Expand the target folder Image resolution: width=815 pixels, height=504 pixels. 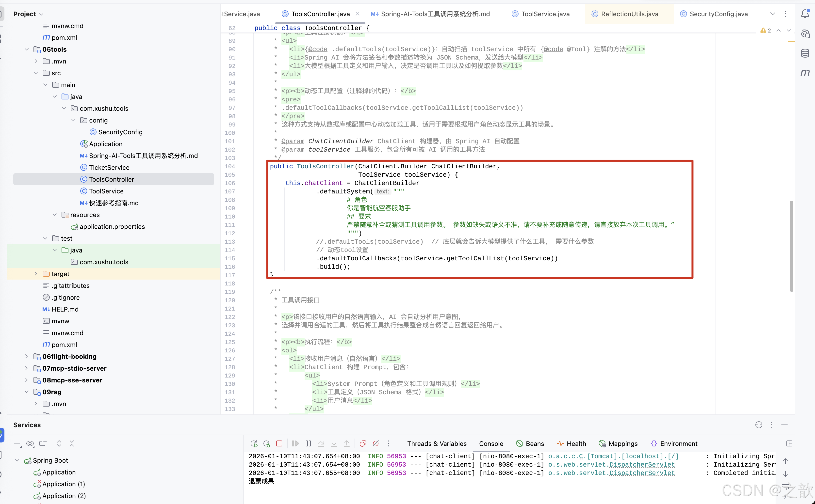pos(36,274)
